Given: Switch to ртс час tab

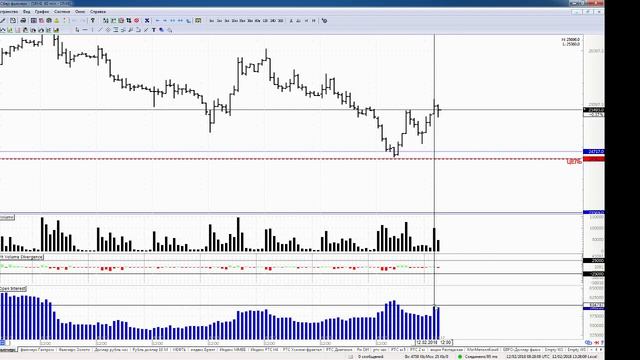Looking at the screenshot, I should 380,350.
